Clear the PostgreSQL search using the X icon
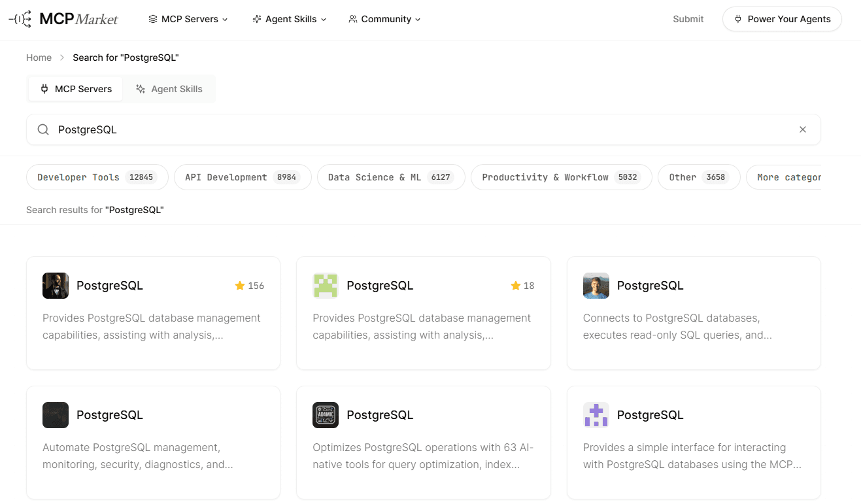The width and height of the screenshot is (861, 504). 802,129
